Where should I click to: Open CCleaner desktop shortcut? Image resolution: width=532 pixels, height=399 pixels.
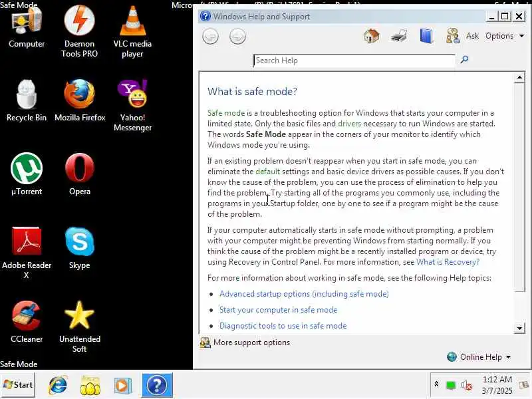27,323
